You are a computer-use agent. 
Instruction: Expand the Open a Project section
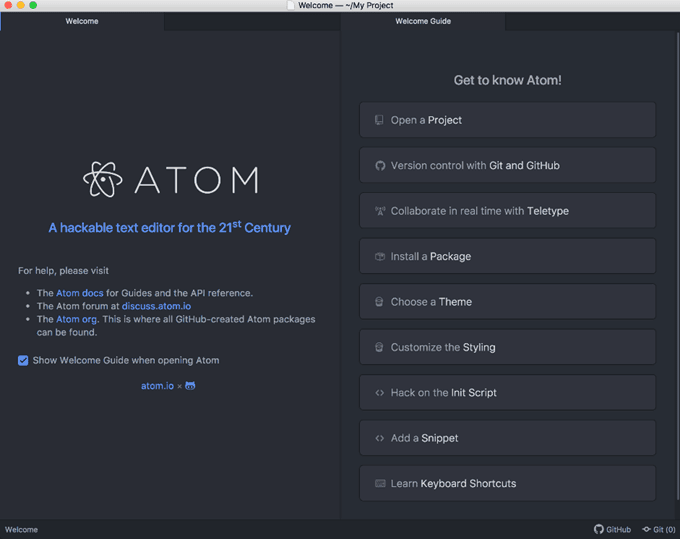pyautogui.click(x=507, y=120)
